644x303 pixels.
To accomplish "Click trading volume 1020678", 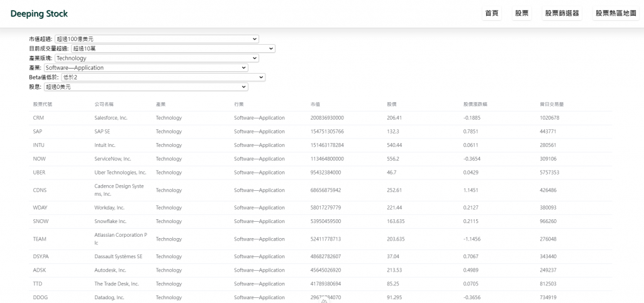I will [550, 118].
